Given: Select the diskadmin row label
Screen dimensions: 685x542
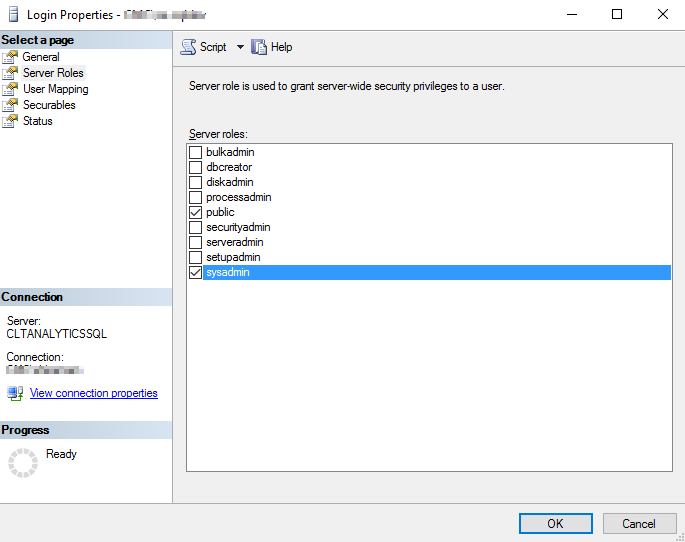Looking at the screenshot, I should (230, 182).
